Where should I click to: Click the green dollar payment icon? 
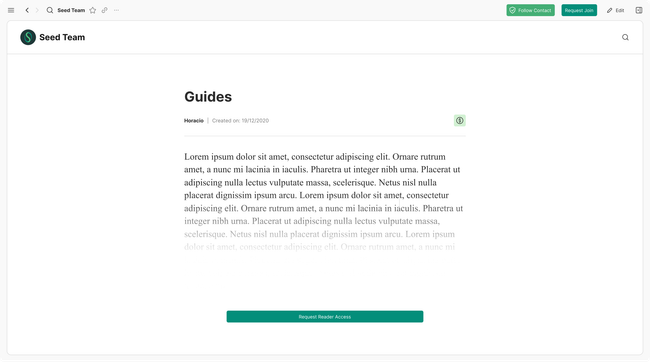pyautogui.click(x=460, y=121)
